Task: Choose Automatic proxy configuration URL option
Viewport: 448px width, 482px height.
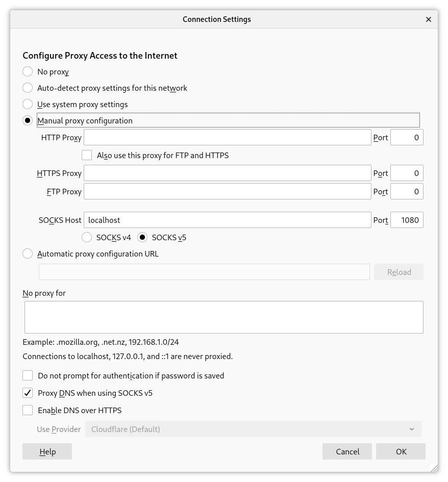Action: [x=28, y=253]
